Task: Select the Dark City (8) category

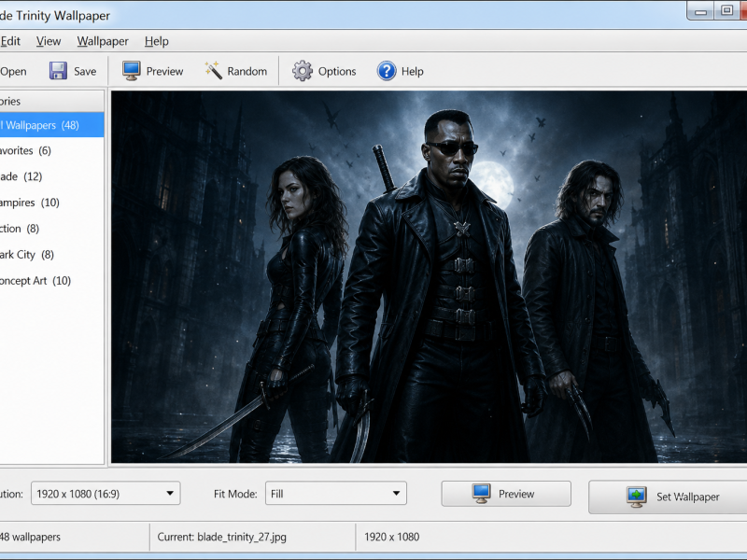Action: [x=51, y=255]
